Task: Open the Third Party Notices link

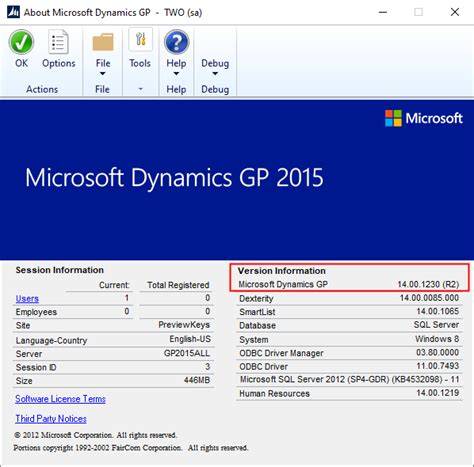Action: coord(51,419)
